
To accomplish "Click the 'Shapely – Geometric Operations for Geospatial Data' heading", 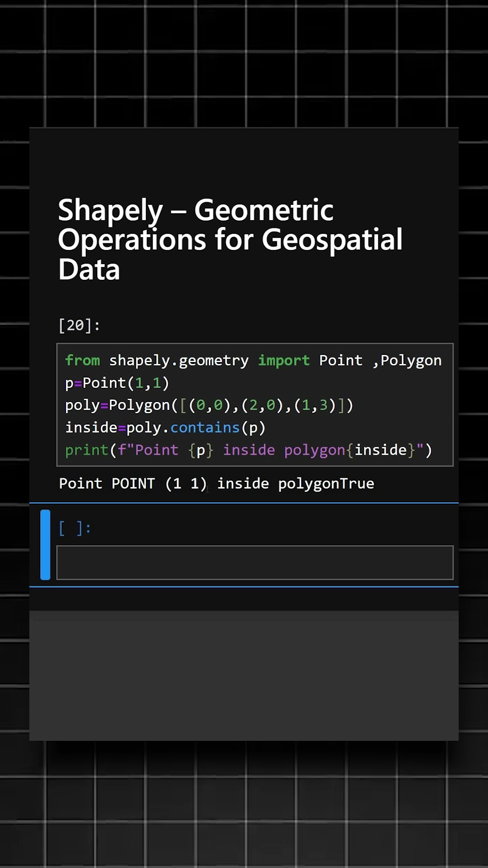I will [230, 239].
